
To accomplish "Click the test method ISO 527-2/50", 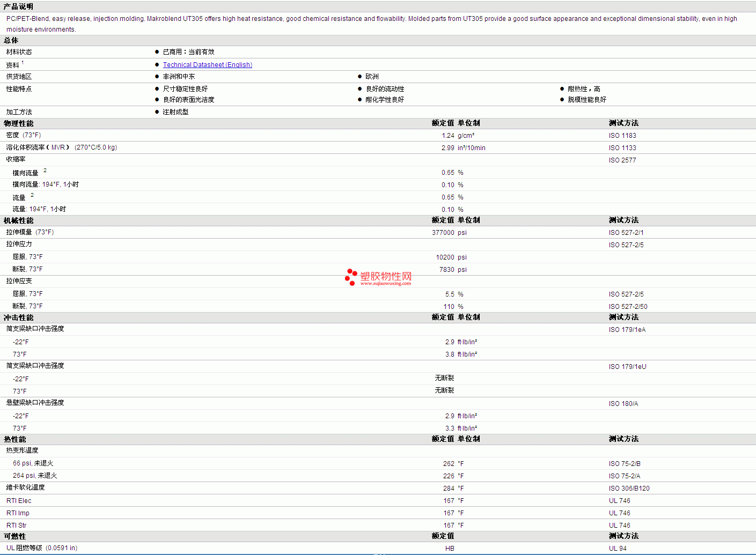I will point(628,307).
